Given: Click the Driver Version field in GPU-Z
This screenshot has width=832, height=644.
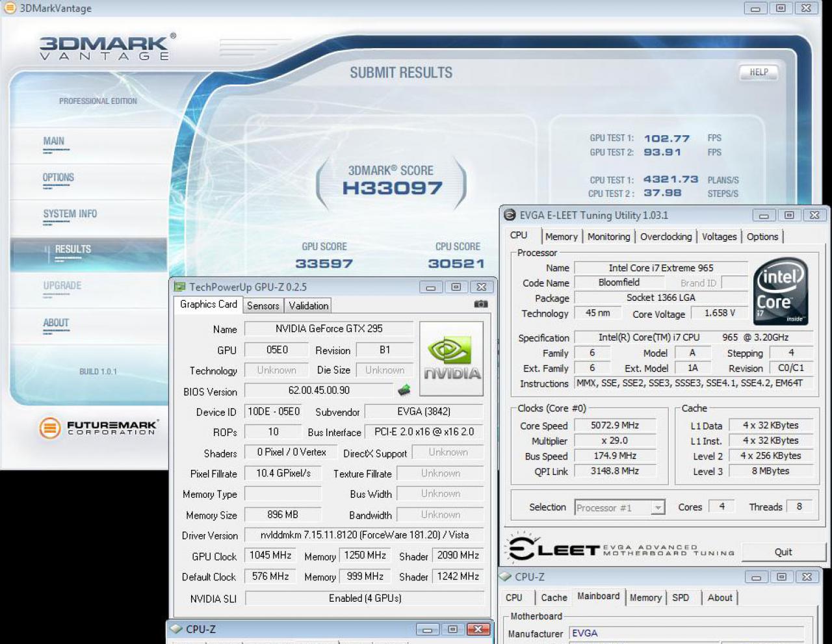Looking at the screenshot, I should tap(364, 535).
